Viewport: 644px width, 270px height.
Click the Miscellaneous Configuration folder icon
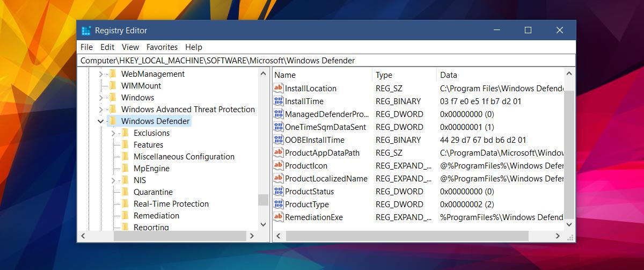125,157
